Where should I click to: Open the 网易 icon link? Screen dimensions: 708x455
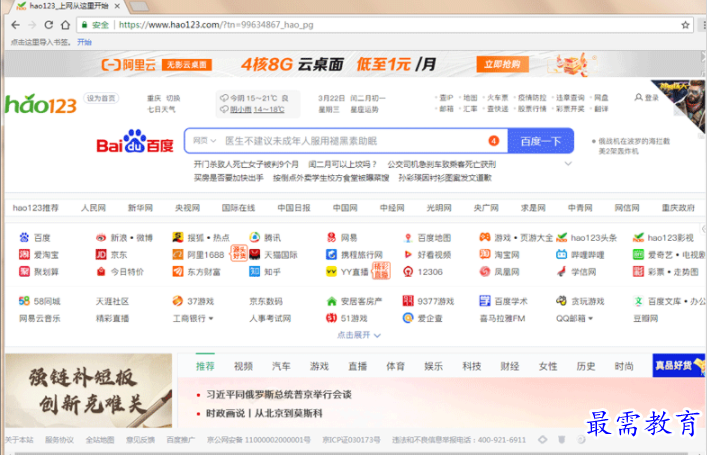[331, 237]
